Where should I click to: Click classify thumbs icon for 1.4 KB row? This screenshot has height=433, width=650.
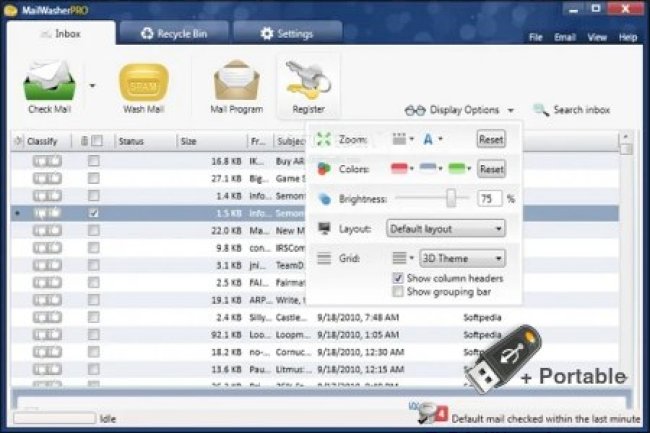coord(47,196)
